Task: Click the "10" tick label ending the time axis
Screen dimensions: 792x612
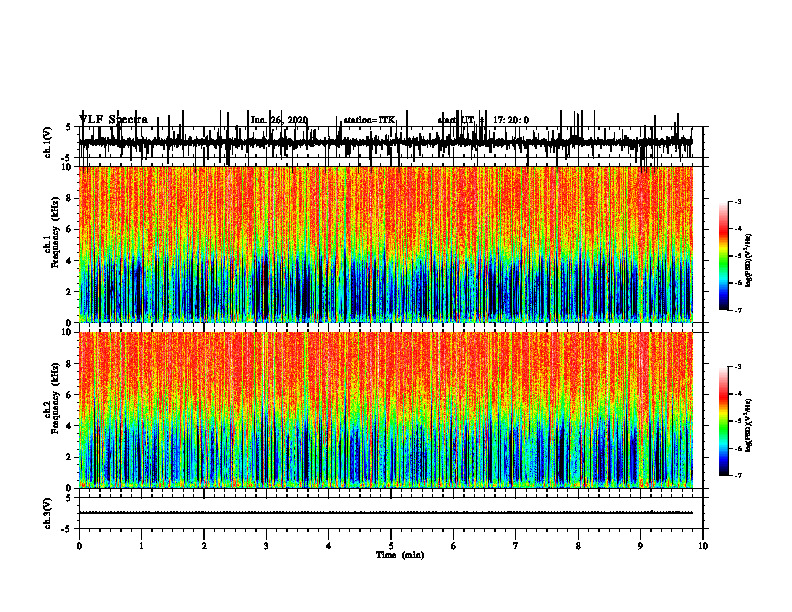Action: pyautogui.click(x=703, y=546)
